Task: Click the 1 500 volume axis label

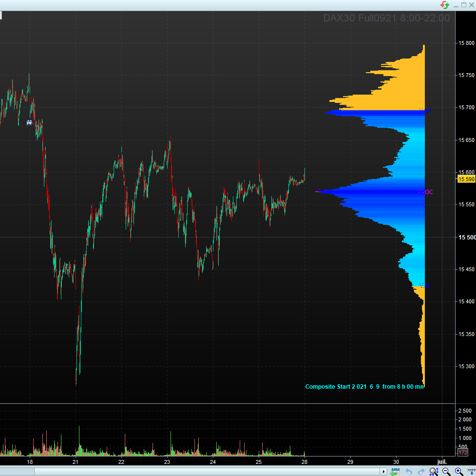Action: [465, 429]
